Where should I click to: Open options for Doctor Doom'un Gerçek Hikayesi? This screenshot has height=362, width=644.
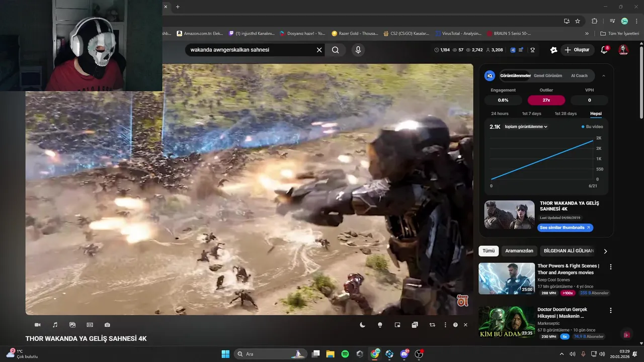click(x=611, y=311)
